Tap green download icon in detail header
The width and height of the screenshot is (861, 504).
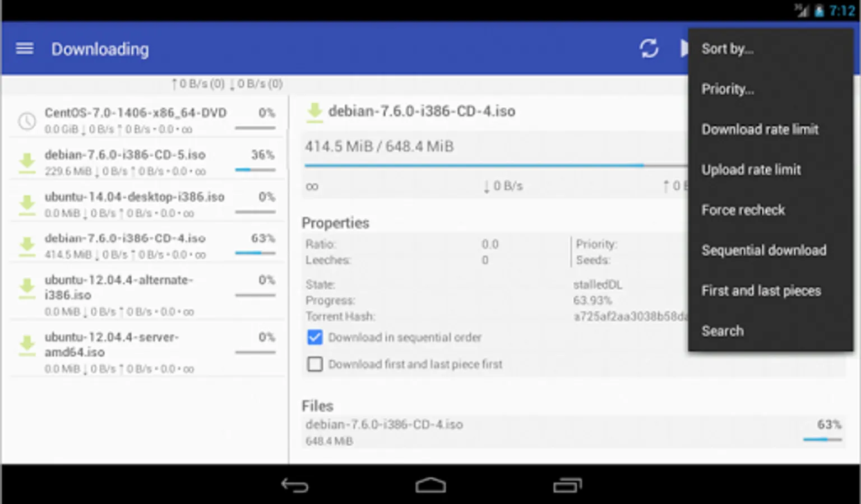314,112
